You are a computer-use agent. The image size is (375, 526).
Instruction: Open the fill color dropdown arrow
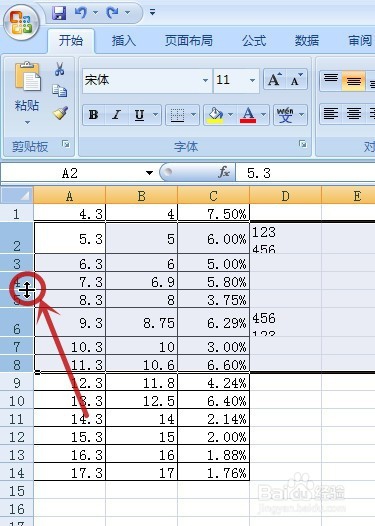click(x=231, y=115)
